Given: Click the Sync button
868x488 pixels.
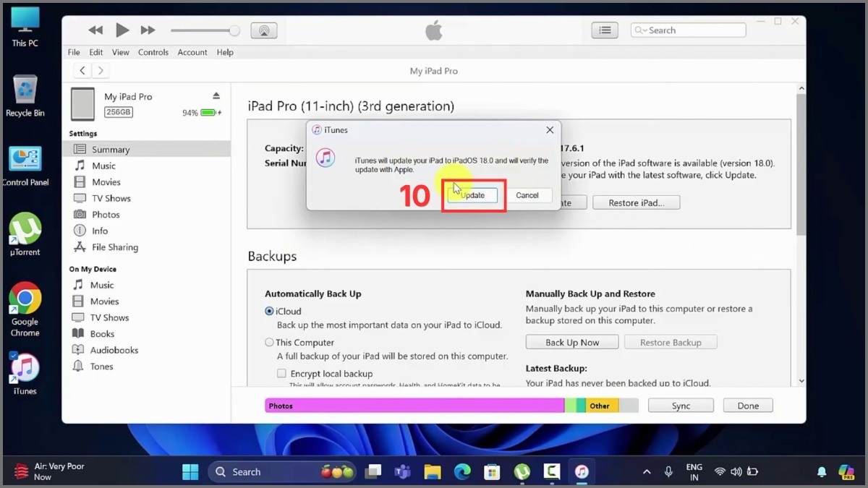Looking at the screenshot, I should [681, 406].
